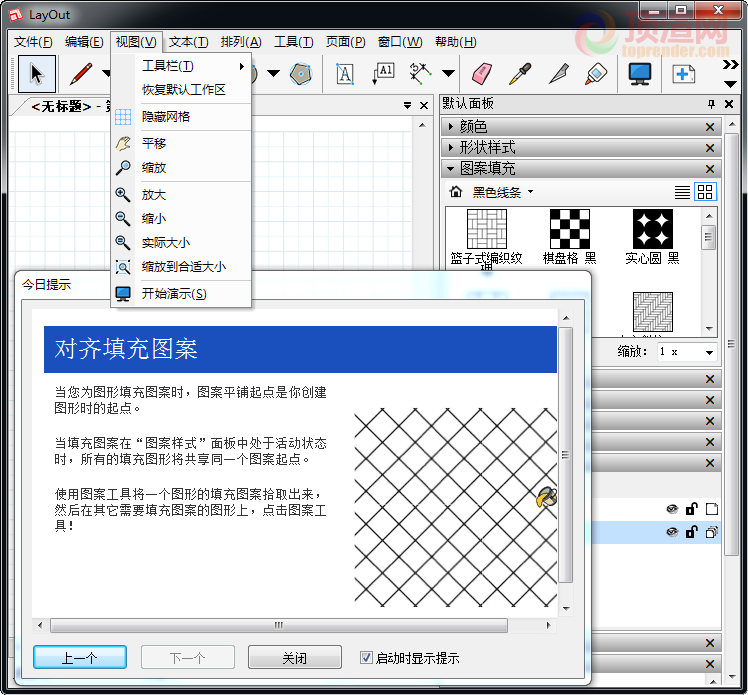
Task: Select the Polygon shape tool
Action: click(301, 74)
